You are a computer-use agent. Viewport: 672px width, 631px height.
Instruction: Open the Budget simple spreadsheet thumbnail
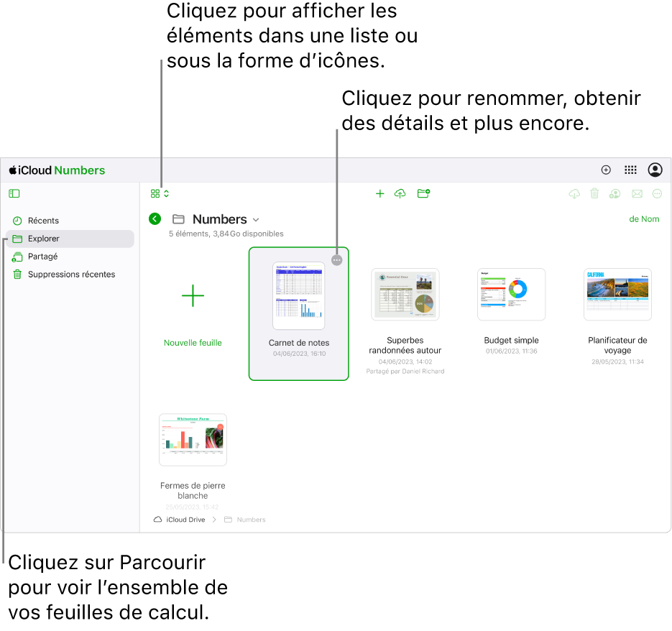[511, 295]
